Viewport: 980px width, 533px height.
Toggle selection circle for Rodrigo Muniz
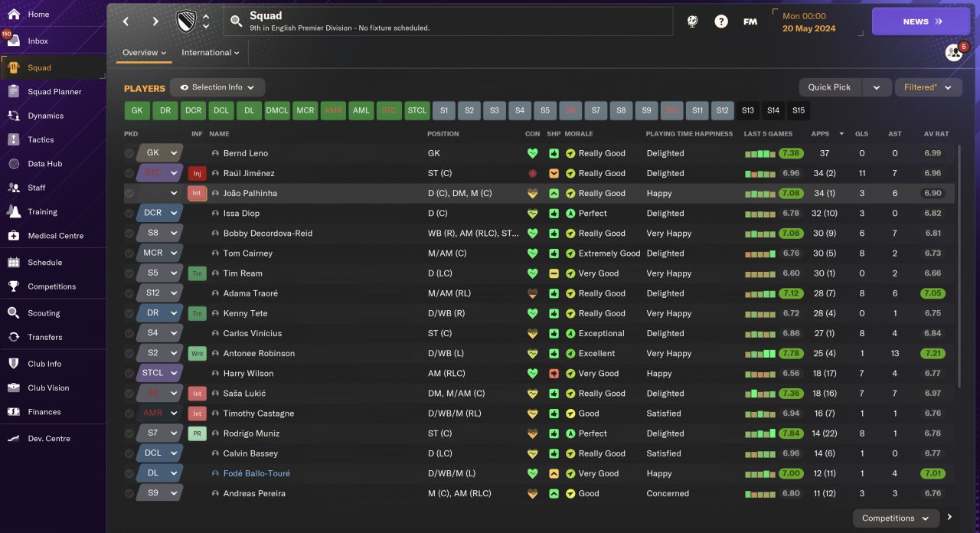[x=129, y=433]
